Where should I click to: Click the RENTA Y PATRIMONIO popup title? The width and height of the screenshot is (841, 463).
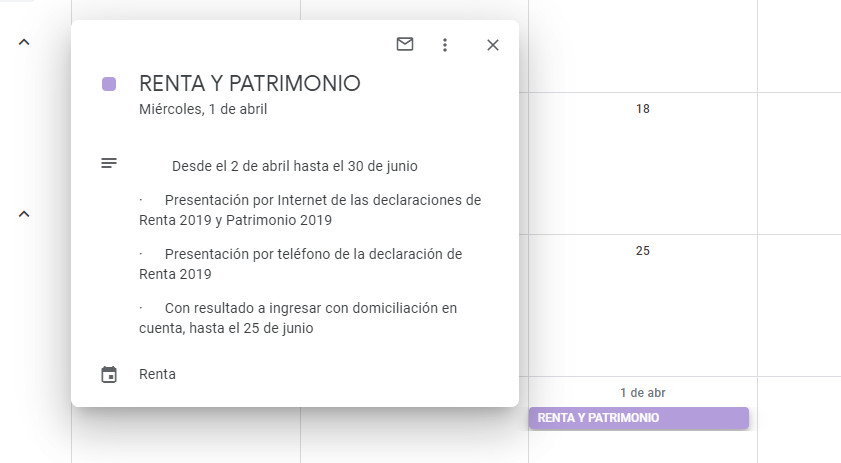tap(249, 84)
